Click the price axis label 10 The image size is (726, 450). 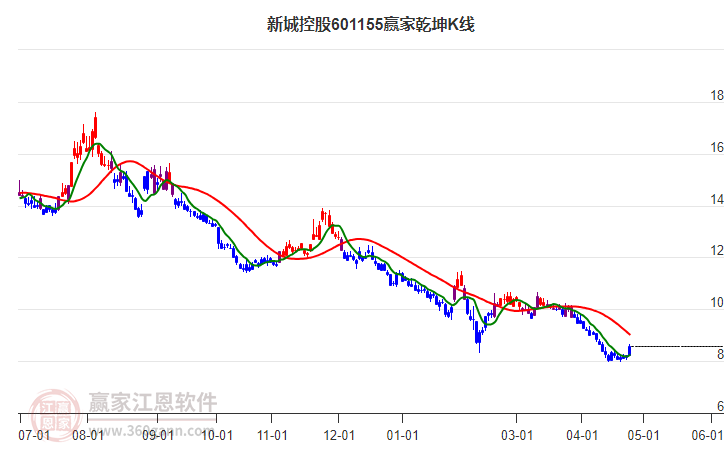coord(717,302)
